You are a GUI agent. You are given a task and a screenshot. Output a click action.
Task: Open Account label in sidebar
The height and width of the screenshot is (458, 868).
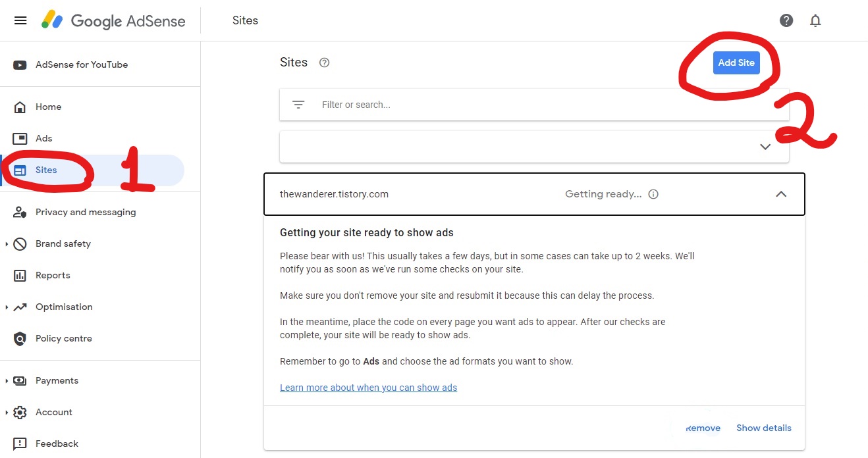point(54,413)
